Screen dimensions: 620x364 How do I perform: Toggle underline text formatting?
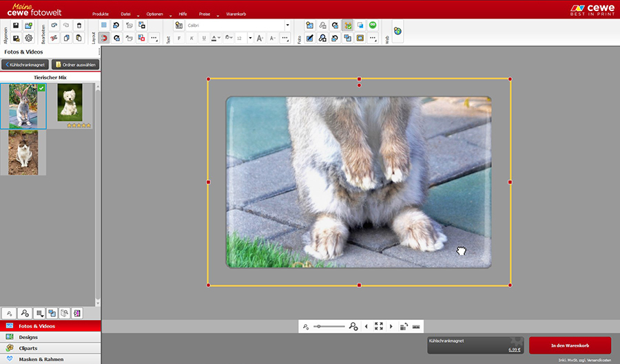[x=203, y=39]
